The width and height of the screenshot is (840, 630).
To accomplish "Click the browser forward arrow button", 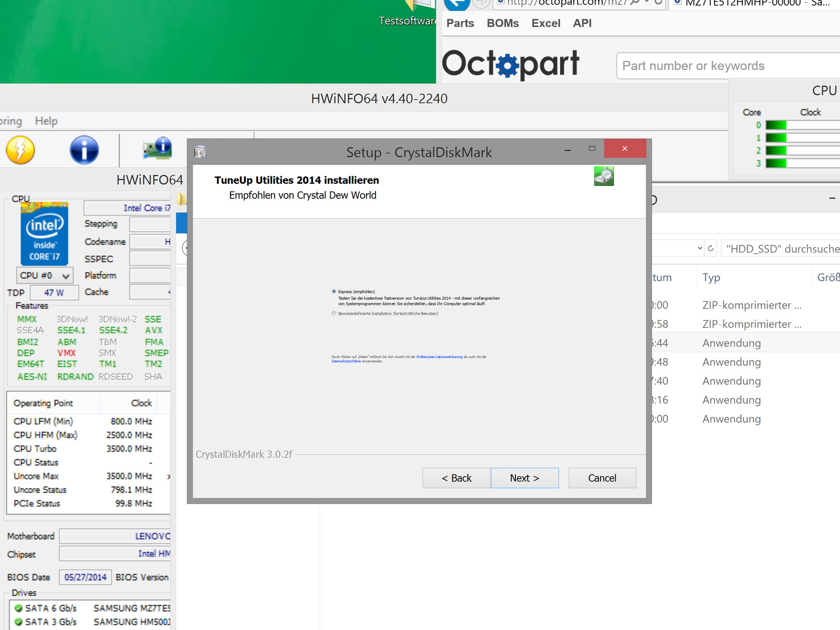I will point(481,3).
